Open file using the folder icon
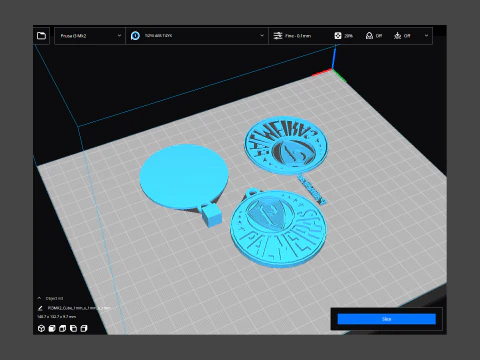Screen dimensions: 480x360 [41, 36]
